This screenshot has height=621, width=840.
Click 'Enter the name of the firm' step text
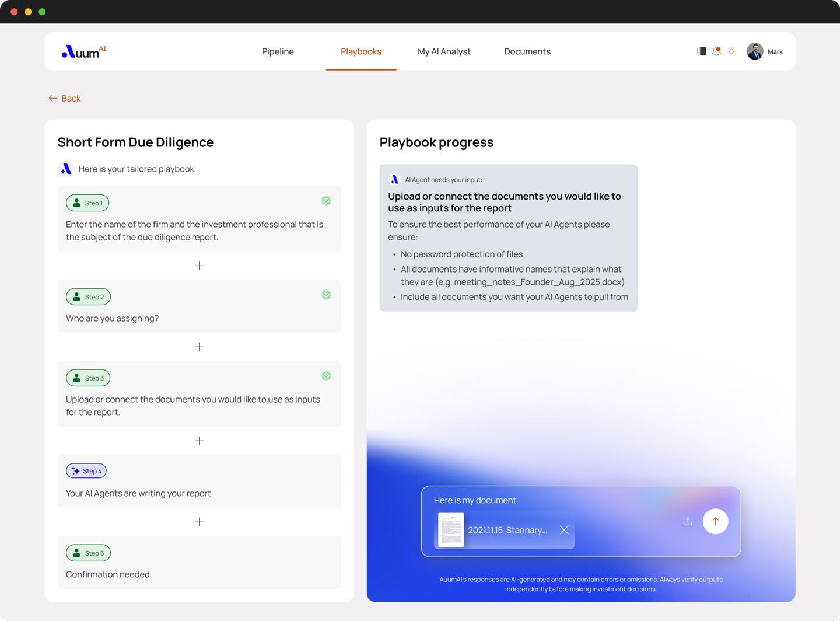click(x=195, y=231)
